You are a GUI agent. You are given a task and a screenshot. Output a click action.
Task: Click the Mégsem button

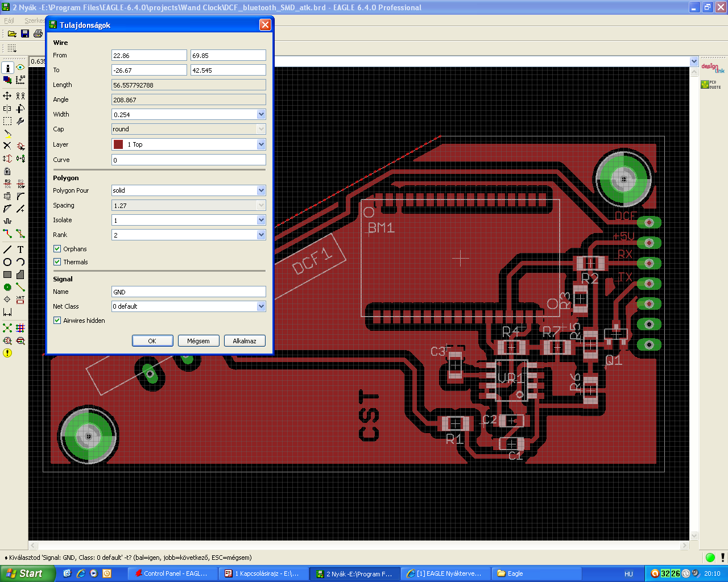coord(198,341)
